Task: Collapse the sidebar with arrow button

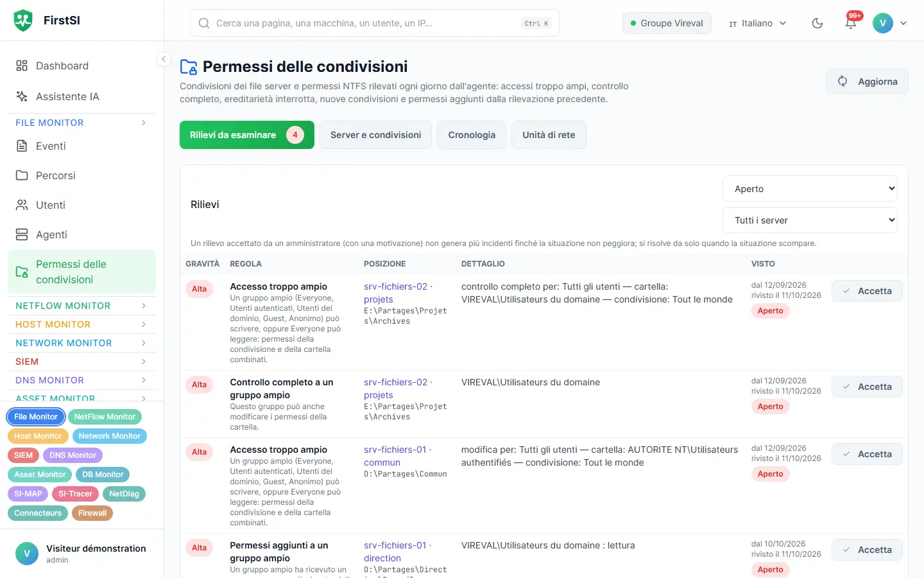Action: [x=164, y=59]
